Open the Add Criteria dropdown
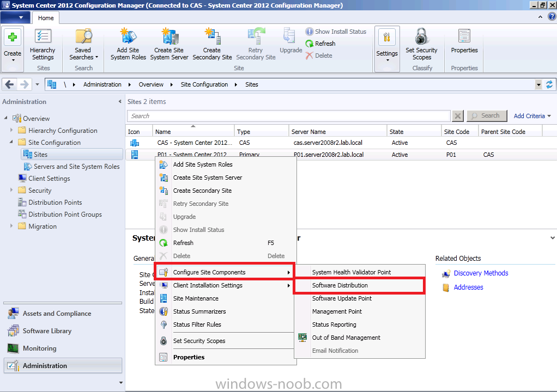557x392 pixels. click(x=532, y=116)
